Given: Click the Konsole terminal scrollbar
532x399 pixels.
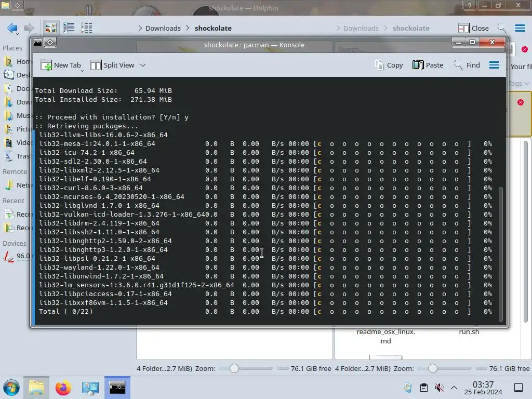Looking at the screenshot, I should pos(501,254).
